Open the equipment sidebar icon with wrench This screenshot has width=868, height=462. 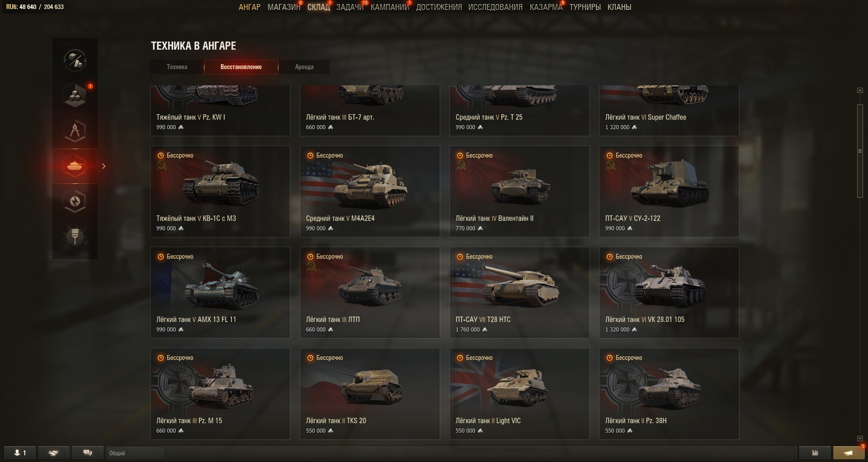pyautogui.click(x=75, y=61)
